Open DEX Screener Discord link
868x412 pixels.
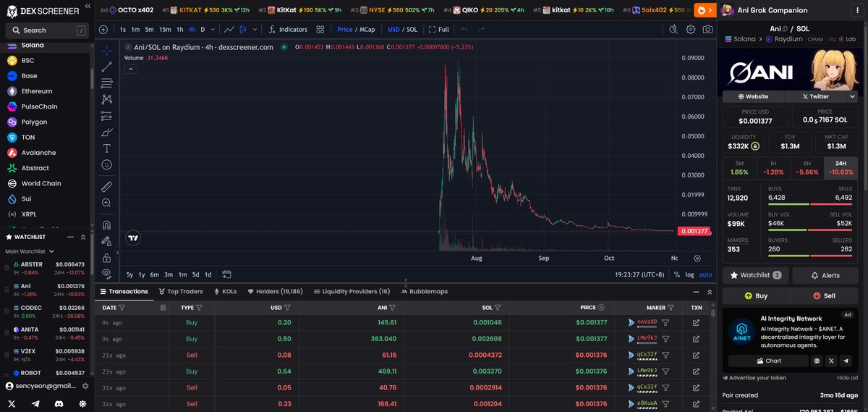(x=59, y=403)
